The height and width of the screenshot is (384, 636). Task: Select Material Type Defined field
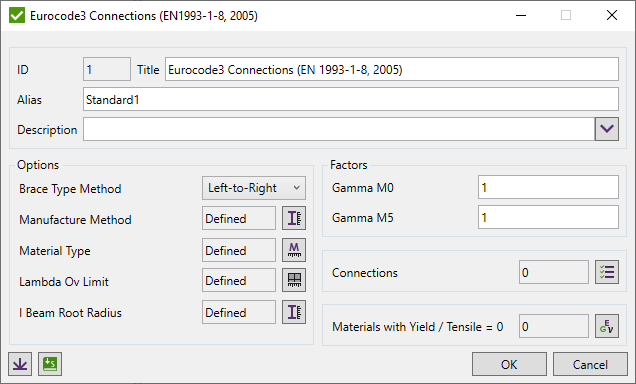239,250
